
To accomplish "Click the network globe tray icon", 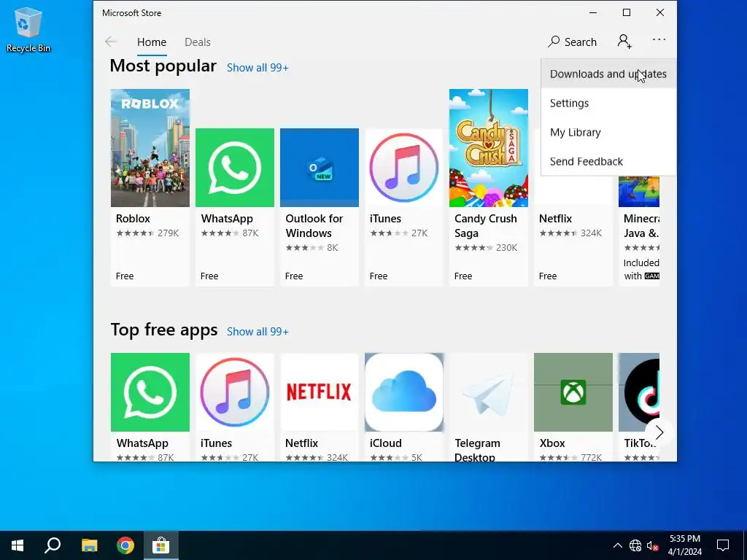I will coord(635,545).
